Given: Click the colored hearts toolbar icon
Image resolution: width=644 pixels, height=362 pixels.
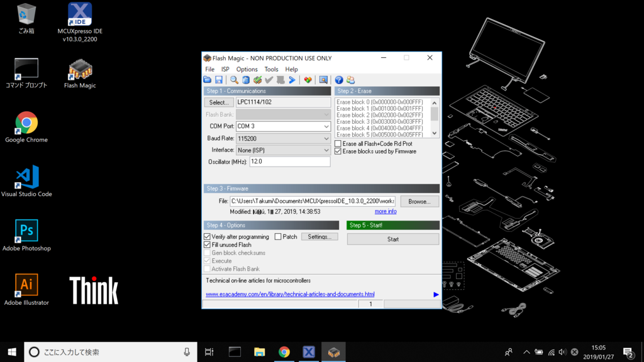Looking at the screenshot, I should click(x=308, y=80).
